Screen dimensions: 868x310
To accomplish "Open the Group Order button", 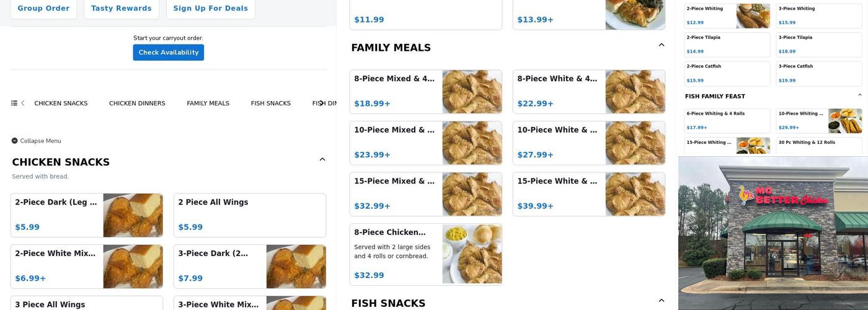I will [x=43, y=9].
